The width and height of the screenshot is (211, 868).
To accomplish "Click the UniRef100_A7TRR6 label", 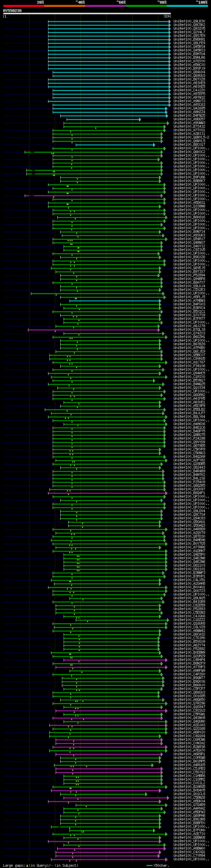I will pos(189,547).
